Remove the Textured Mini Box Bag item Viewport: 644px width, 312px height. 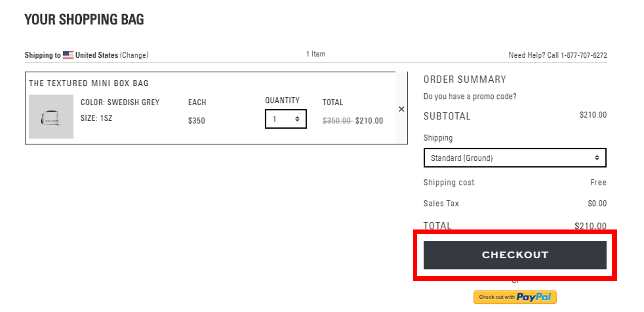[401, 109]
